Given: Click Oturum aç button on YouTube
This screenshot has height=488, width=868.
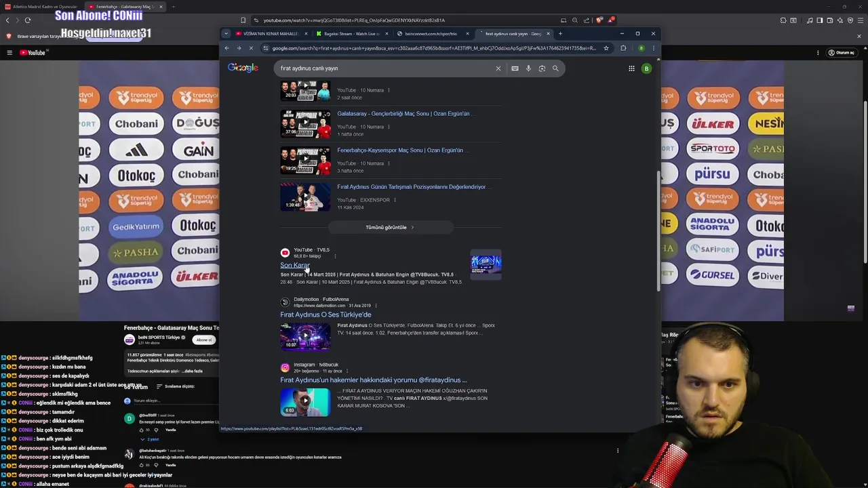Looking at the screenshot, I should pos(842,53).
